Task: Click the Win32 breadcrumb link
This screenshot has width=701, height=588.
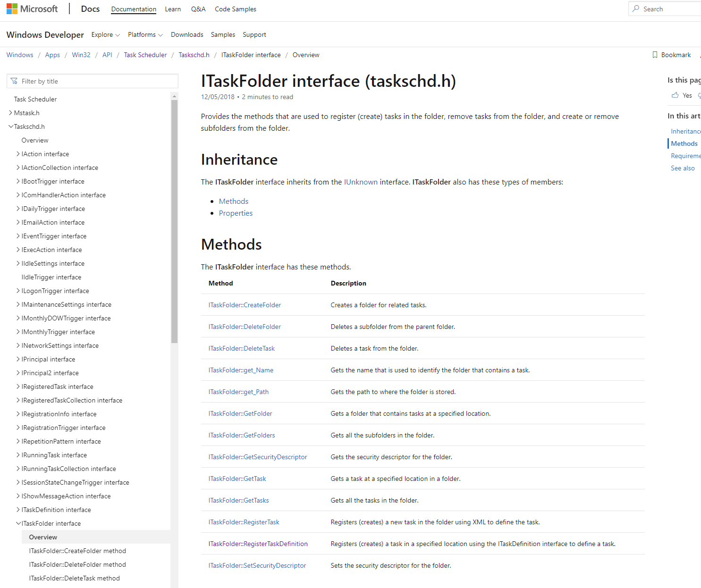Action: click(x=81, y=55)
